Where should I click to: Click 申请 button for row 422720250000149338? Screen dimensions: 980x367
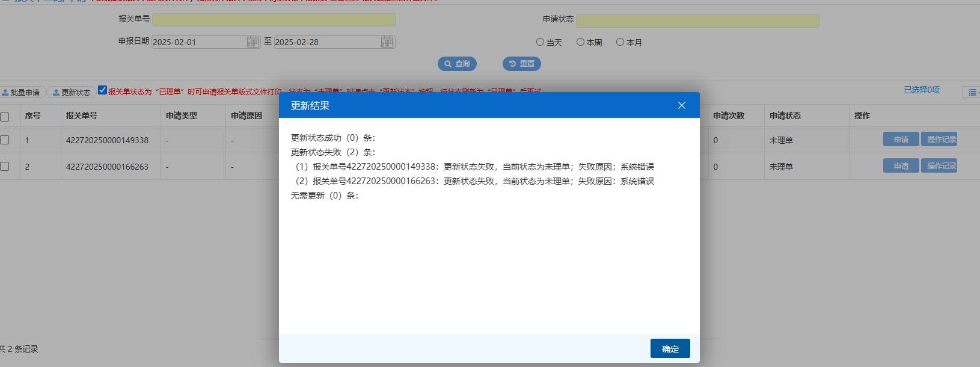pyautogui.click(x=901, y=140)
